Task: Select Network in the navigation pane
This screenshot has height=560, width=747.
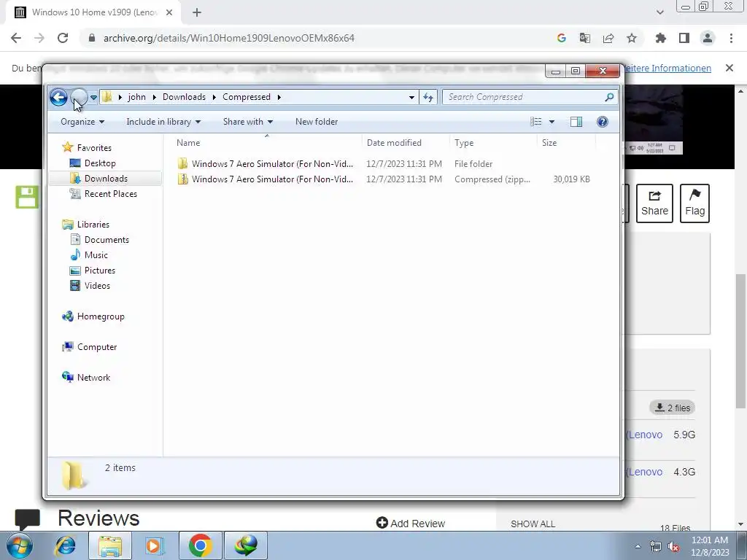Action: (93, 377)
